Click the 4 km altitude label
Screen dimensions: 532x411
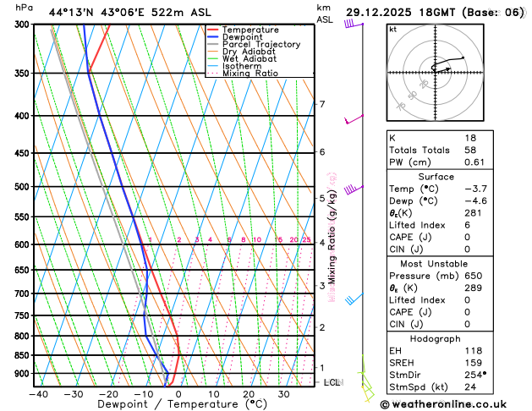pos(322,243)
